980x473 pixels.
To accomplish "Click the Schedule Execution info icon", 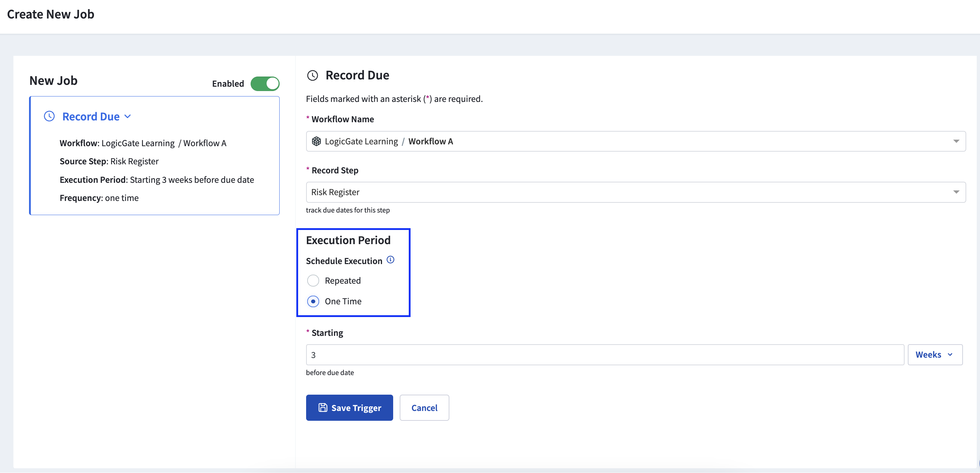I will click(390, 260).
